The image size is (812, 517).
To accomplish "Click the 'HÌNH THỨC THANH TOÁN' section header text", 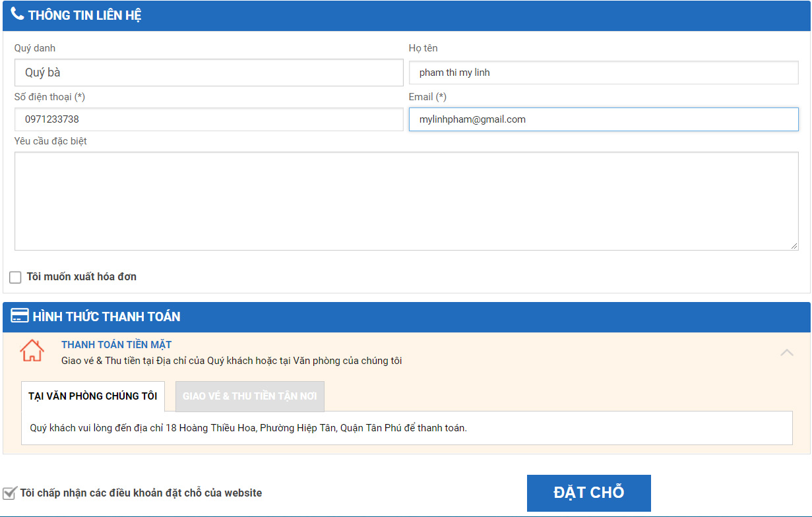I will click(x=106, y=317).
